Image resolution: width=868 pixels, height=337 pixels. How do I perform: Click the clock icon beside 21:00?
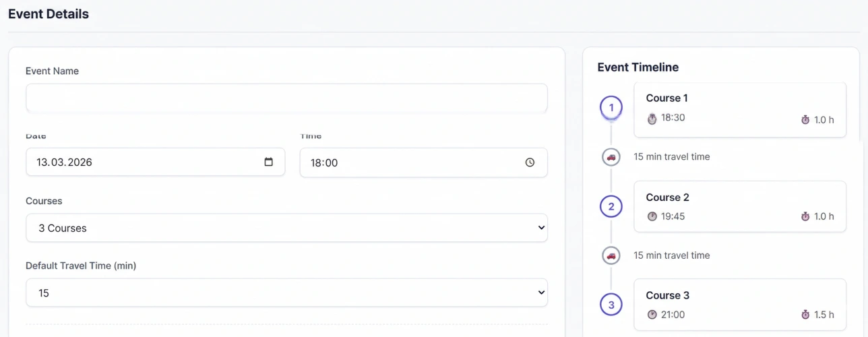point(652,315)
